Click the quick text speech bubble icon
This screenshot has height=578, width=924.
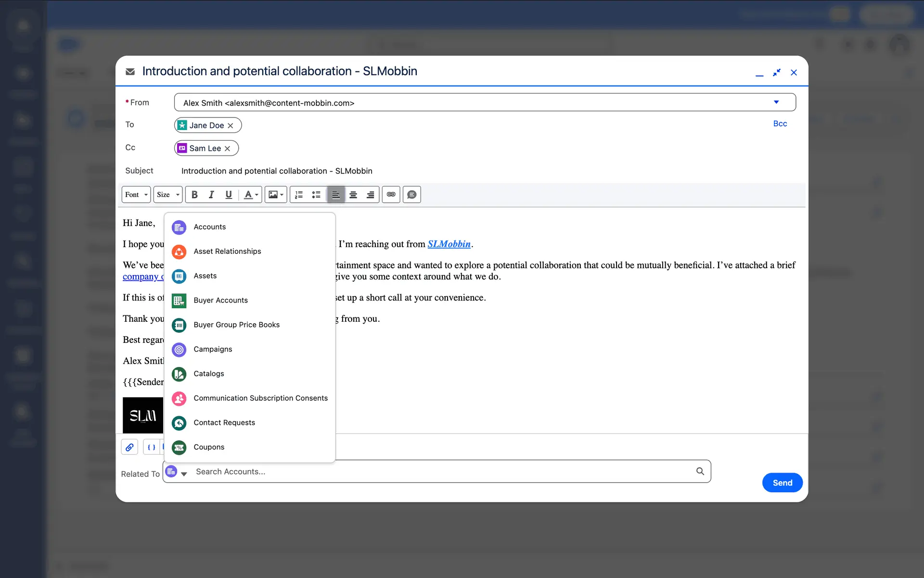click(x=412, y=195)
